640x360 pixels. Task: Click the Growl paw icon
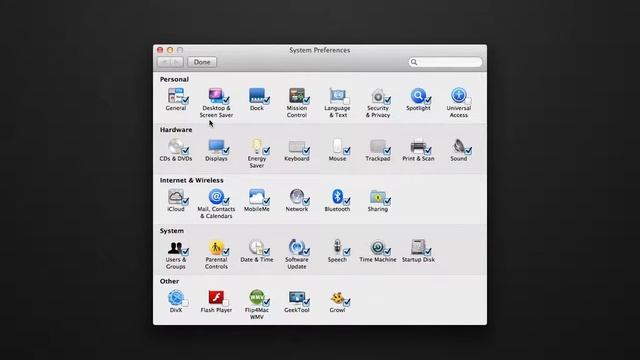(337, 298)
